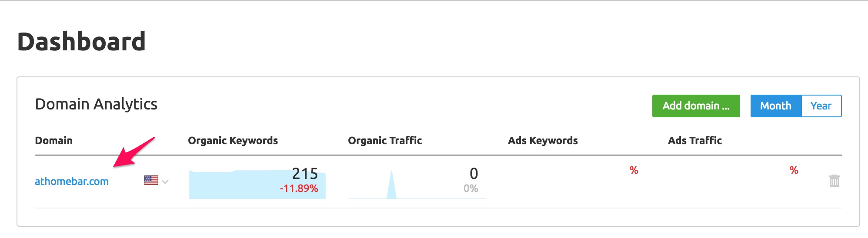Switch the view to Month

[x=776, y=106]
